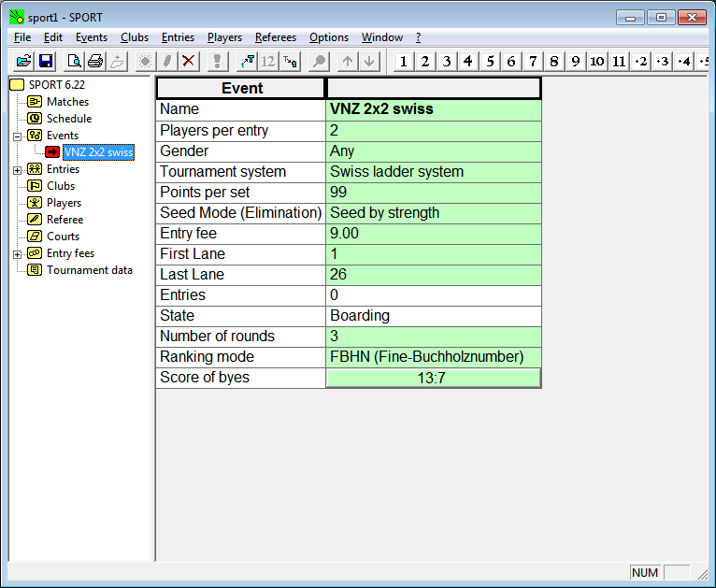Open the Events menu

92,37
